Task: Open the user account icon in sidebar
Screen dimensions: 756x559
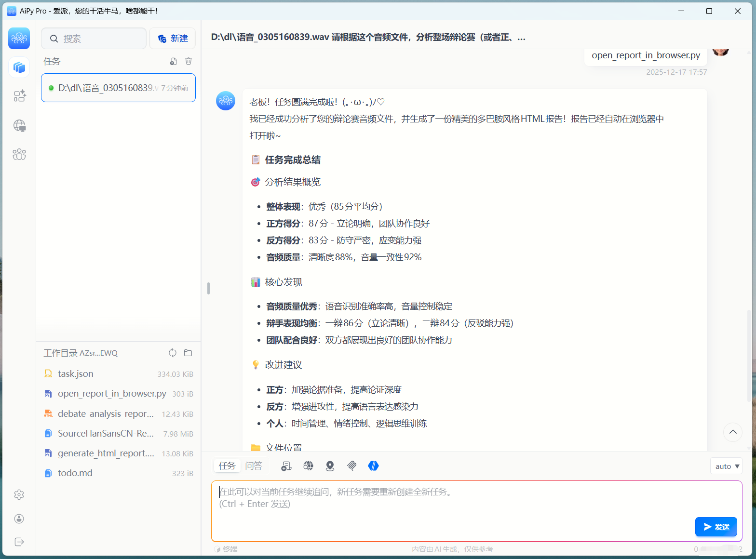Action: pyautogui.click(x=19, y=519)
